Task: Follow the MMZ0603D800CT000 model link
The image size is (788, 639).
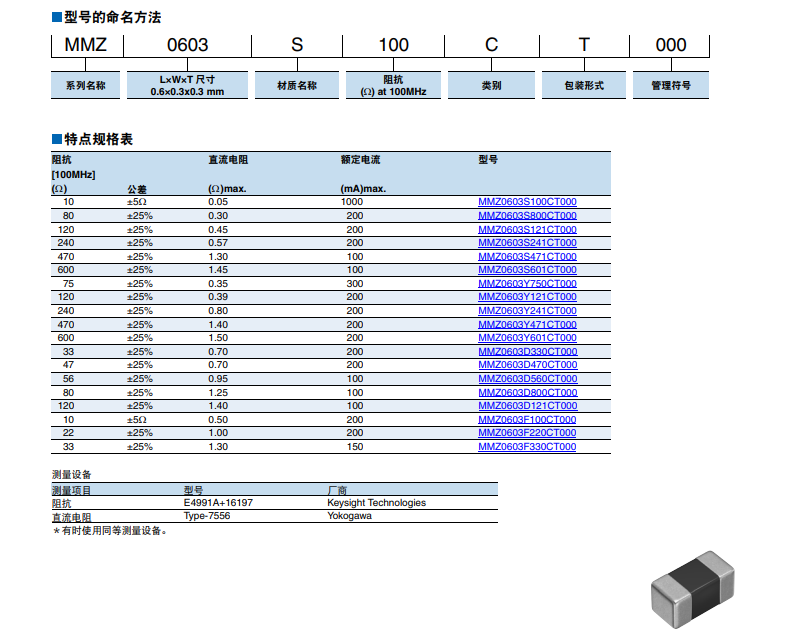Action: (x=527, y=393)
